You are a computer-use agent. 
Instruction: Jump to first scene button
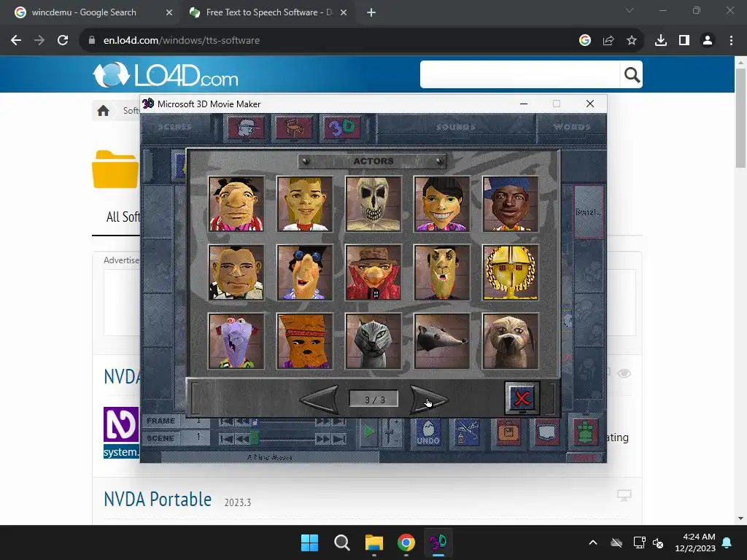pyautogui.click(x=226, y=439)
